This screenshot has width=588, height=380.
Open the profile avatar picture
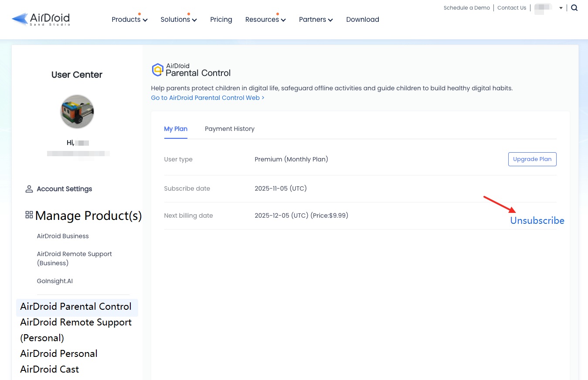pos(77,111)
